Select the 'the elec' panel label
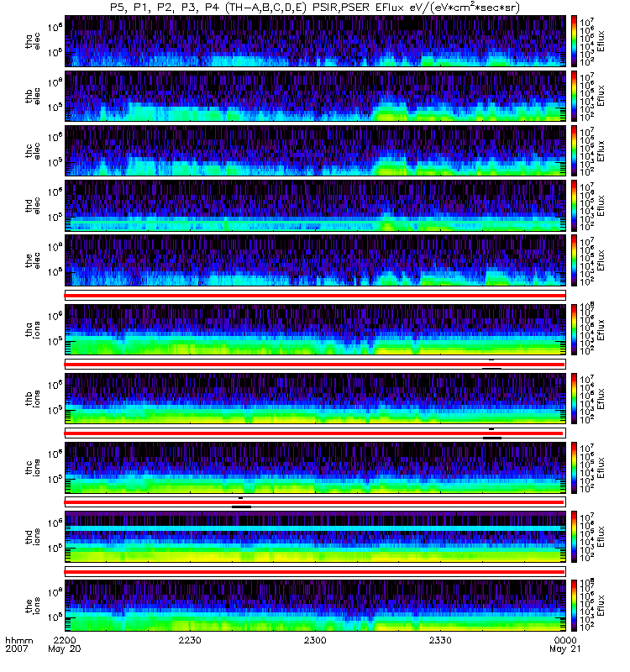The width and height of the screenshot is (630, 672). (x=33, y=260)
